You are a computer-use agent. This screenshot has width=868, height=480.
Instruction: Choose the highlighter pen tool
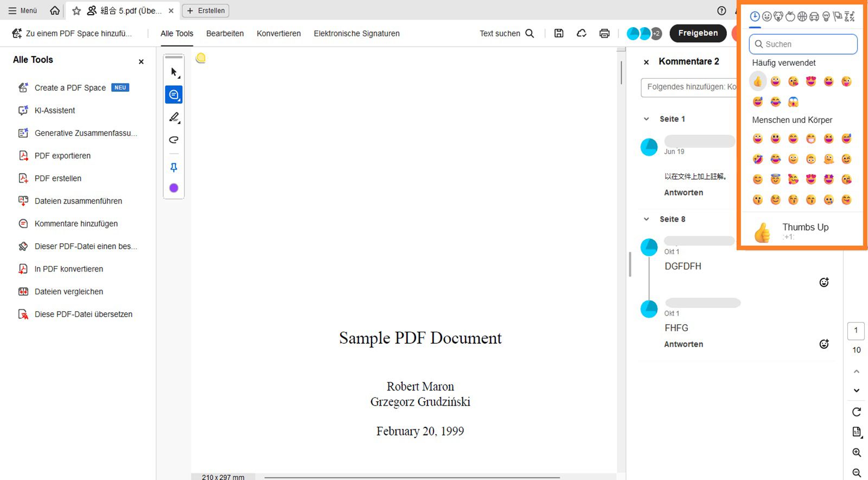[x=174, y=117]
